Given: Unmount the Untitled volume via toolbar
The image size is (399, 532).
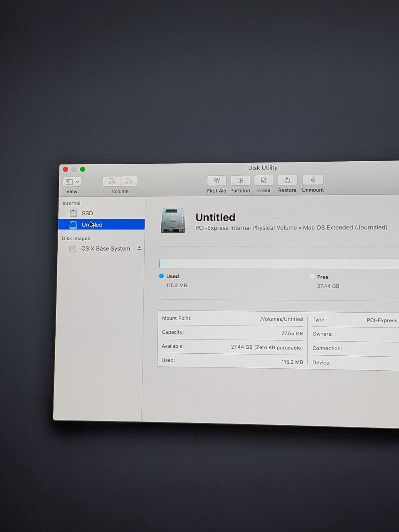Looking at the screenshot, I should tap(313, 180).
